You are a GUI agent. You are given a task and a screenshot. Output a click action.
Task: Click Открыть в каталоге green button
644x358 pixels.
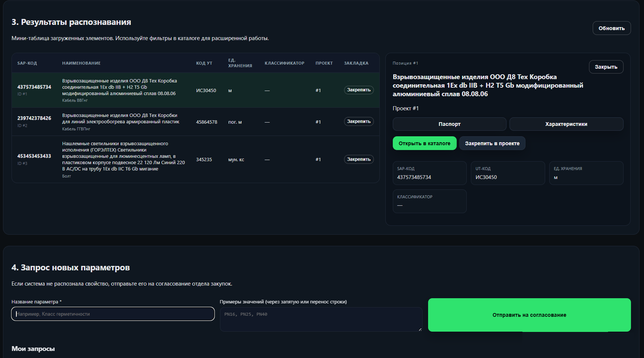(x=424, y=143)
